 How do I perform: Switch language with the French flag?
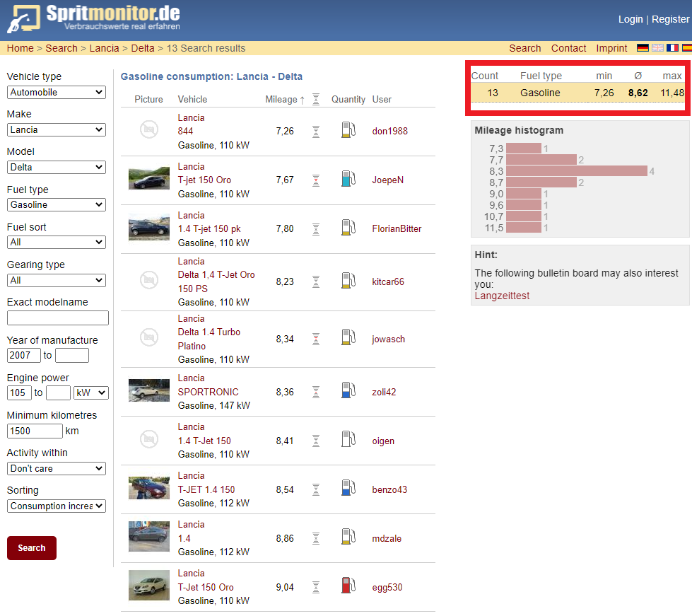click(673, 48)
